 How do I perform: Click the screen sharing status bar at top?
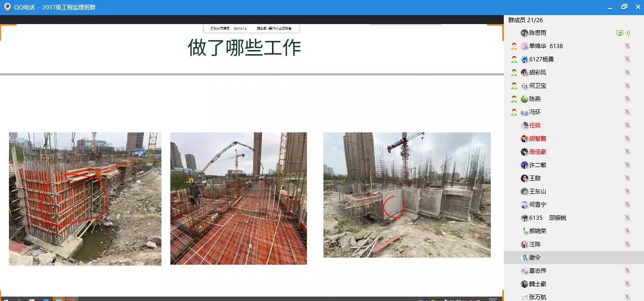click(251, 28)
